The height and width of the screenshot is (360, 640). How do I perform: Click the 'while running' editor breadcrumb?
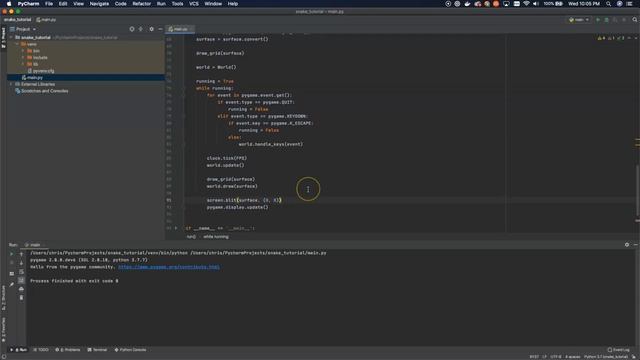tap(216, 237)
